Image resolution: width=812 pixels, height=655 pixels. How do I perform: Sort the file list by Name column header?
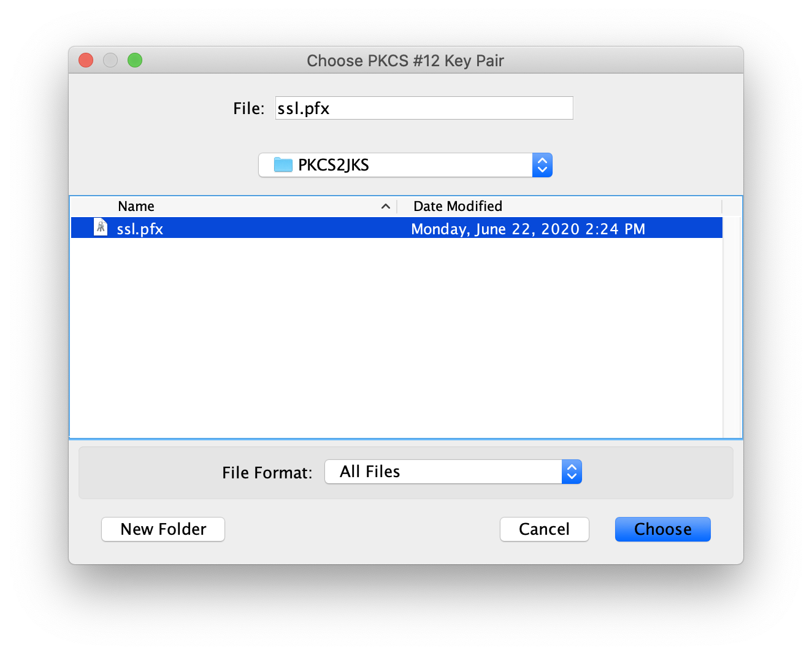pos(233,206)
